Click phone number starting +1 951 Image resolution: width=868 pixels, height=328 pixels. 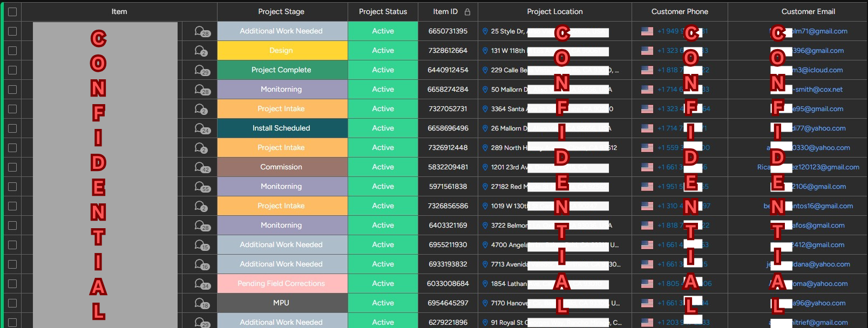point(683,187)
